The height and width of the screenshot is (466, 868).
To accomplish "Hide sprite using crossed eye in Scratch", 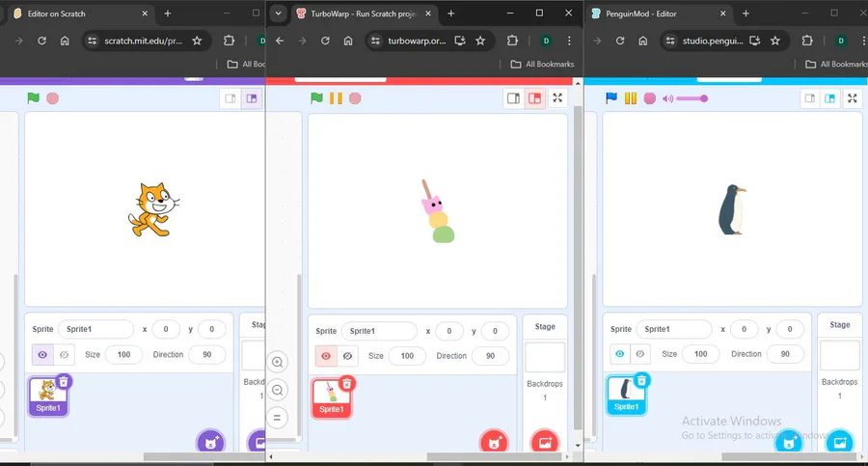I will 65,355.
